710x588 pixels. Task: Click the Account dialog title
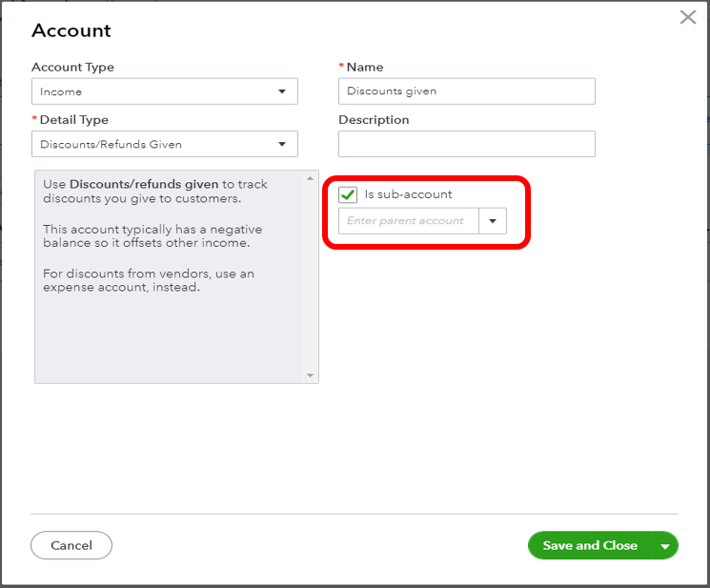pos(71,30)
